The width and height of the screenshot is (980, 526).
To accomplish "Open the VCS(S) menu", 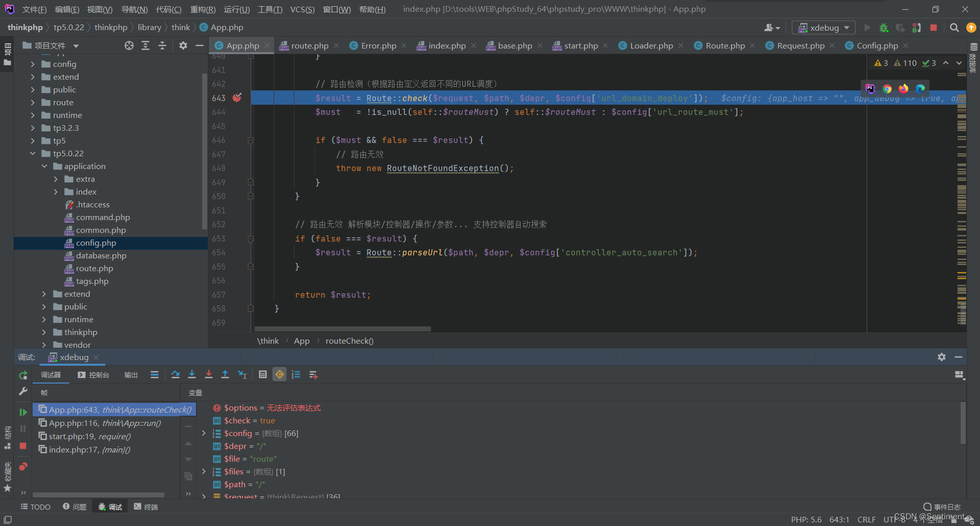I will click(302, 9).
